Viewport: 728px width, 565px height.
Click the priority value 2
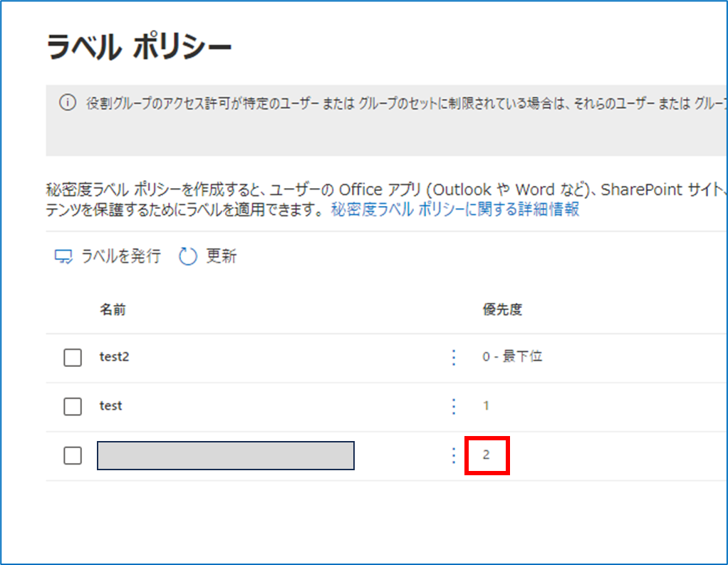486,455
